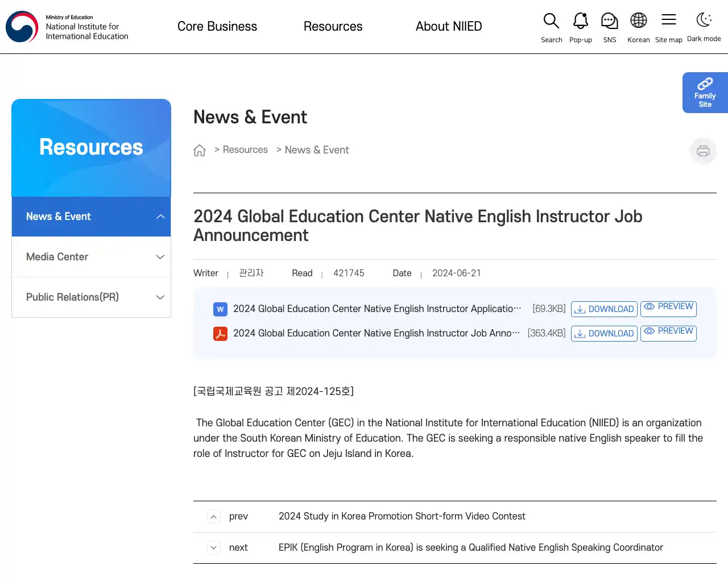
Task: Open next post about EPIK Coordinator
Action: click(471, 548)
